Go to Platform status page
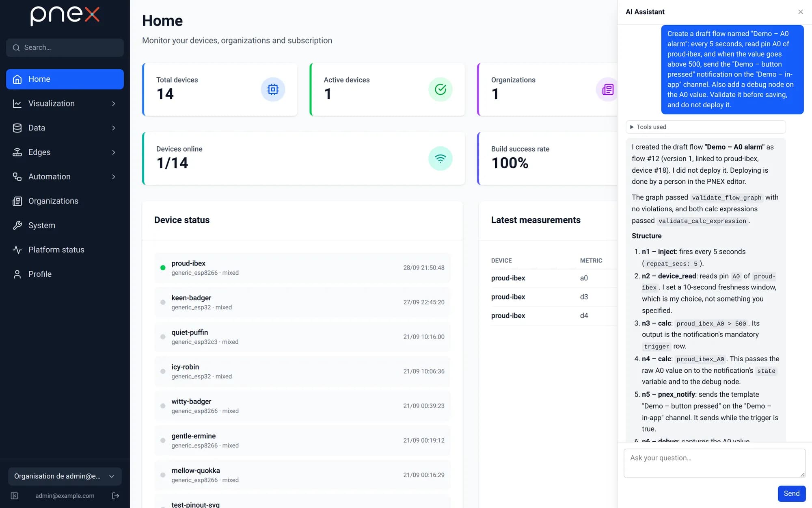Image resolution: width=812 pixels, height=508 pixels. point(65,250)
